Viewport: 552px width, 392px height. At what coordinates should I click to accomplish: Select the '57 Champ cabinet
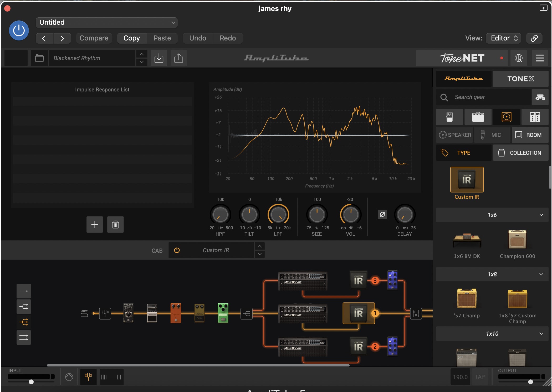467,298
